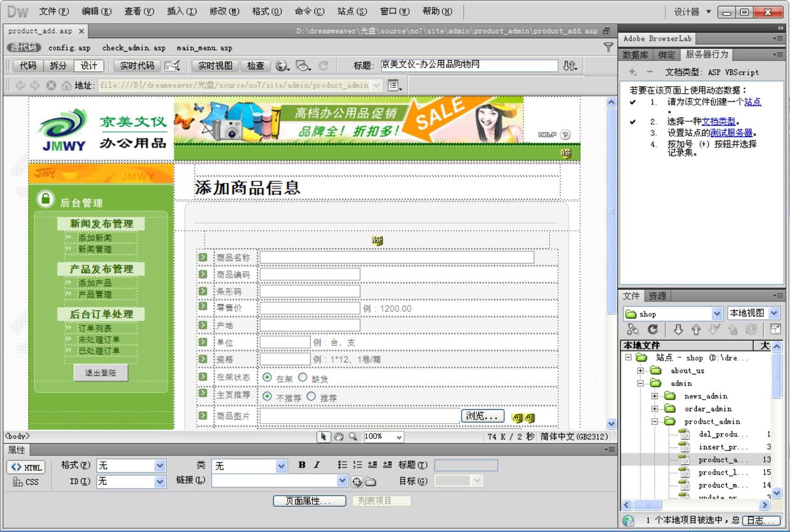Toggle the 拆分 split view button

tap(58, 65)
